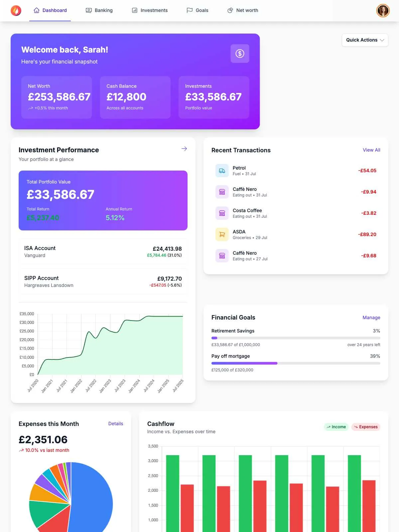
Task: Click the last red expenses bar
Action: tap(369, 506)
